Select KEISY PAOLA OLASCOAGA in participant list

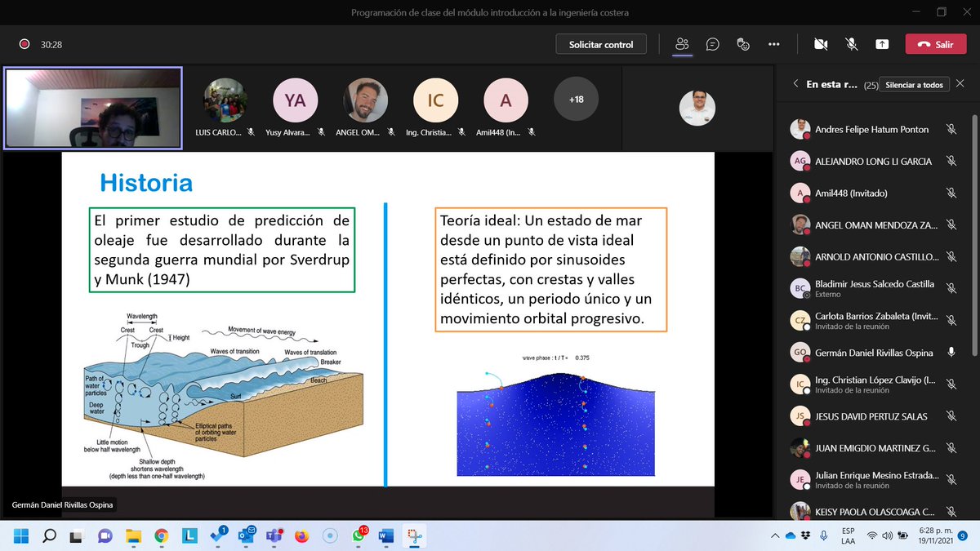[875, 512]
